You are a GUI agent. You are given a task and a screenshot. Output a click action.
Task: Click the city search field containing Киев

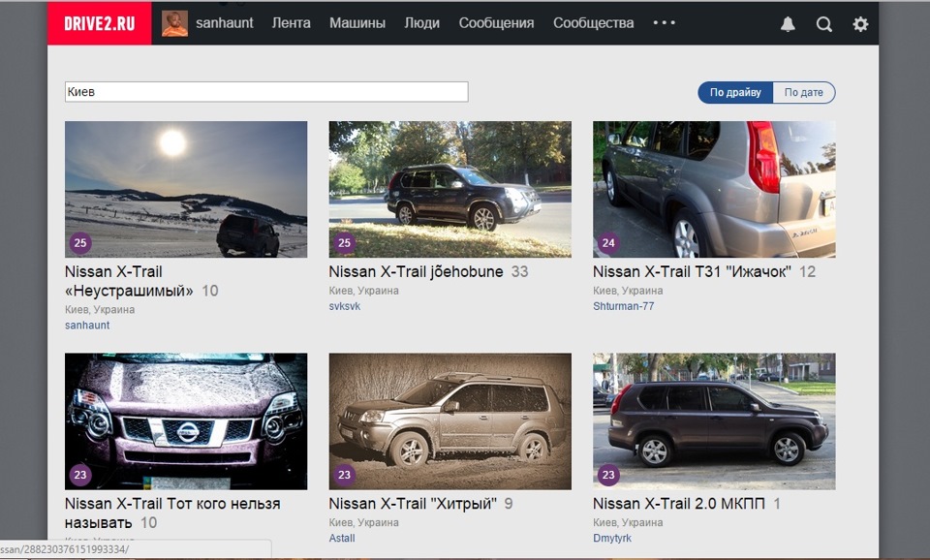point(266,92)
